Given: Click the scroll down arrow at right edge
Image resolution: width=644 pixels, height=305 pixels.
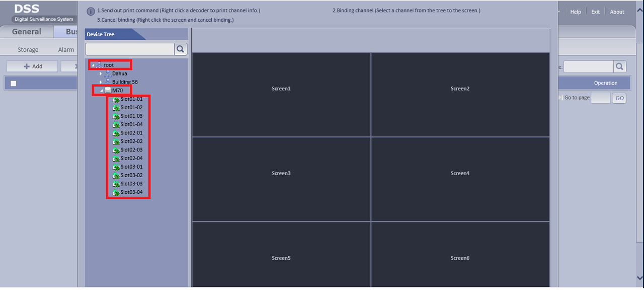Looking at the screenshot, I should [x=640, y=278].
